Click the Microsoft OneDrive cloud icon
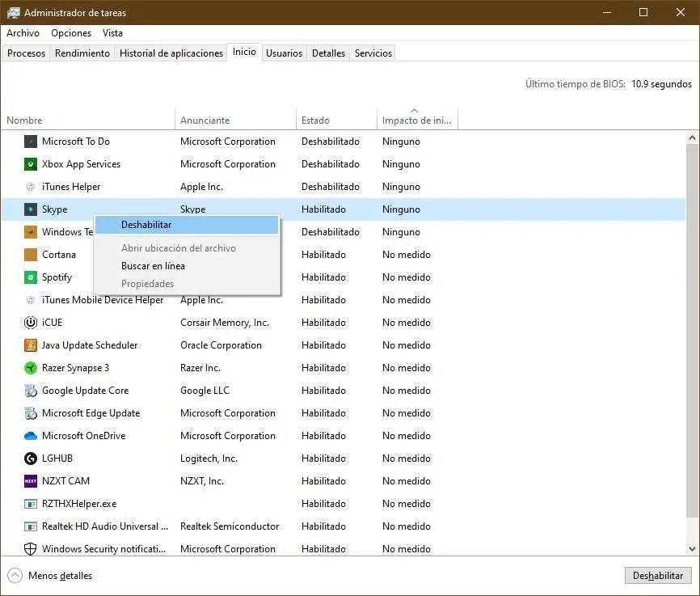700x596 pixels. 31,436
